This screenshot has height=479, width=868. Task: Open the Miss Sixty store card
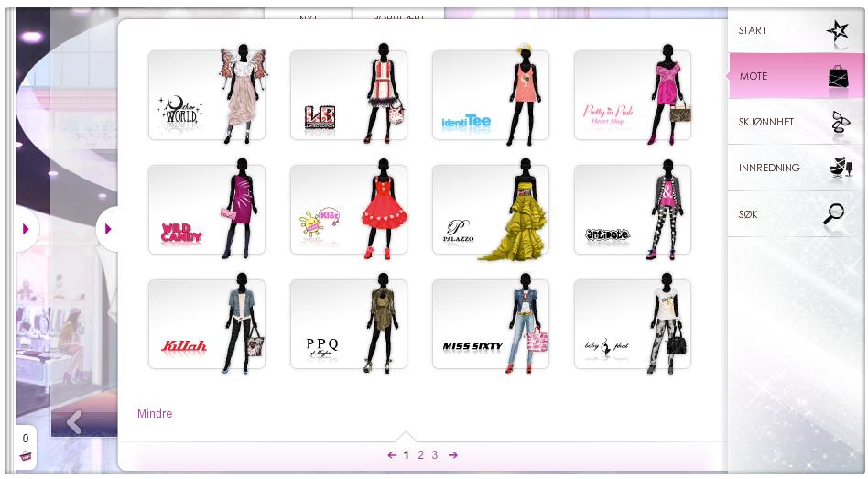[x=491, y=324]
